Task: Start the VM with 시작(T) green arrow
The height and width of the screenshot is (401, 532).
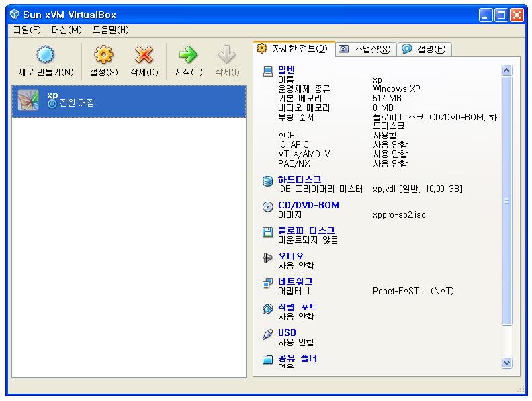Action: coord(188,54)
